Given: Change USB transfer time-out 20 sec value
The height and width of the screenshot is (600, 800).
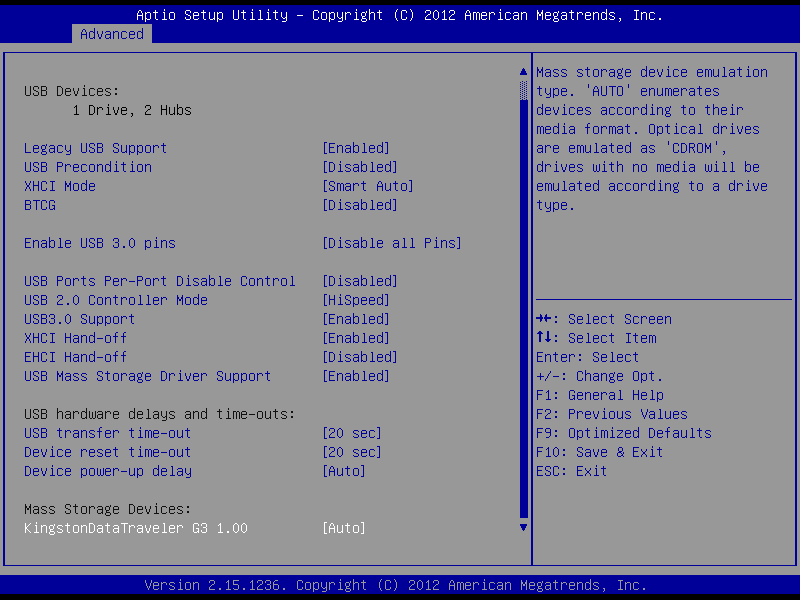Looking at the screenshot, I should 351,433.
